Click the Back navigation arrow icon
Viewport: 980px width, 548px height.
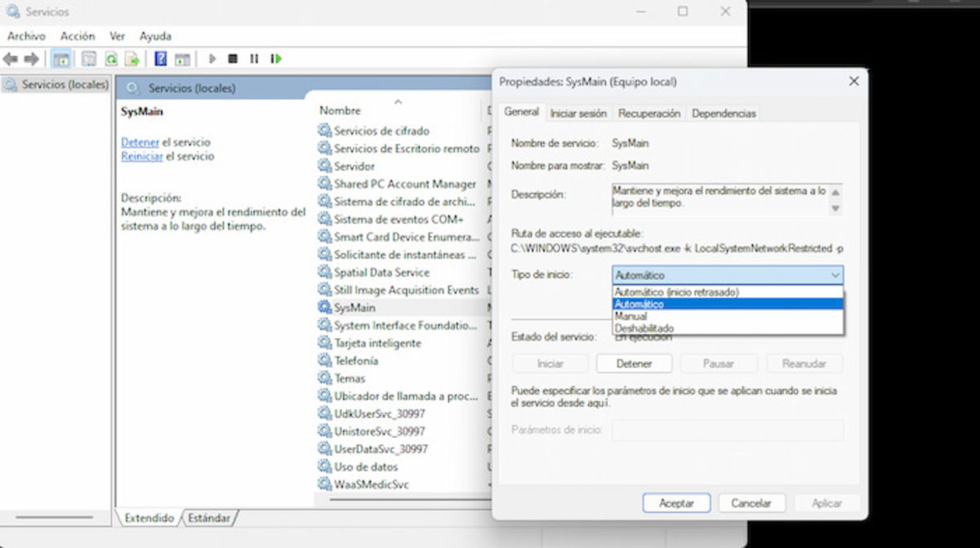click(11, 59)
